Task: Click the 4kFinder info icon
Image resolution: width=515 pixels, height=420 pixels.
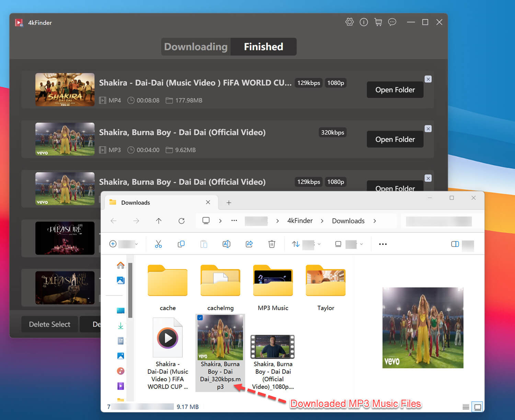Action: (364, 22)
